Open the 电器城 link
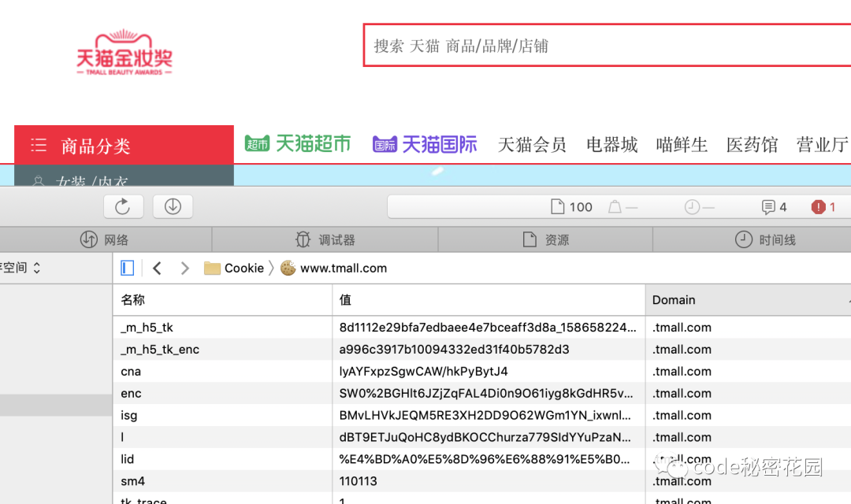 pyautogui.click(x=611, y=145)
